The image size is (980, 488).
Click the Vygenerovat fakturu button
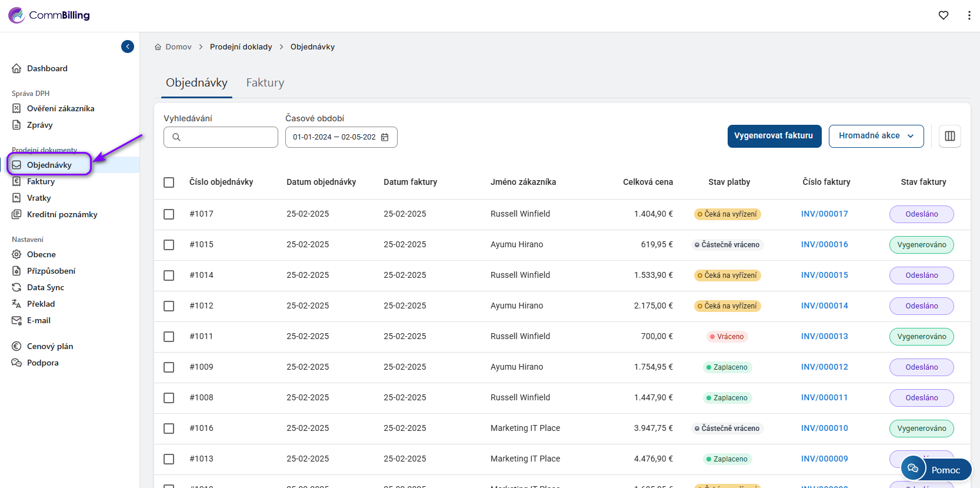tap(774, 136)
